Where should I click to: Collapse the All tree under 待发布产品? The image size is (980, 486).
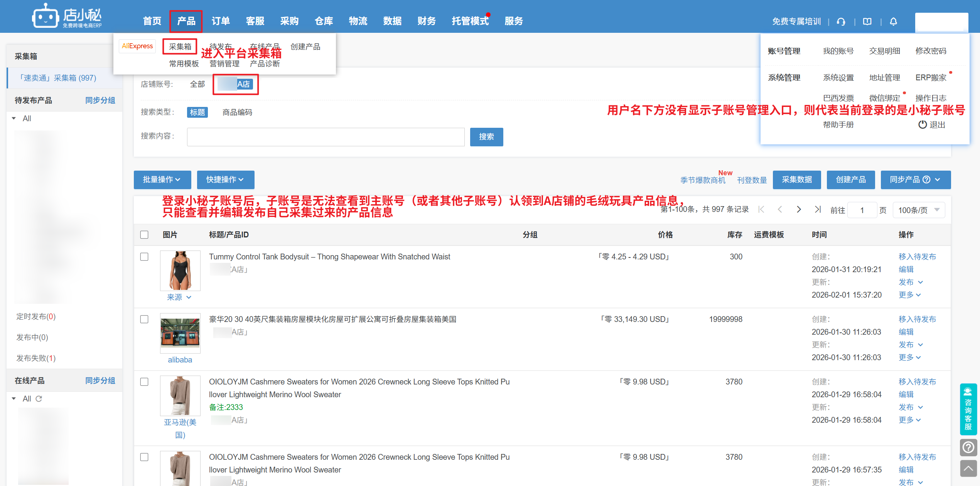[14, 119]
